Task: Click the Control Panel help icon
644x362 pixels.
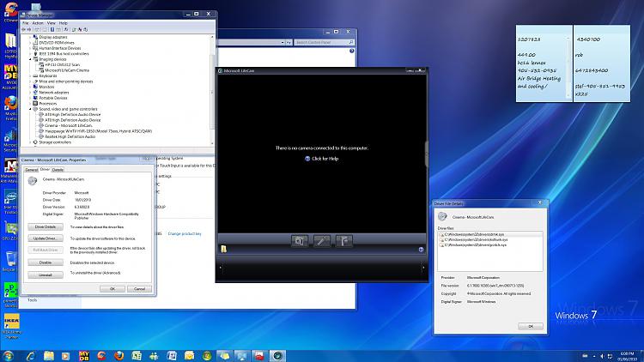Action: 351,51
